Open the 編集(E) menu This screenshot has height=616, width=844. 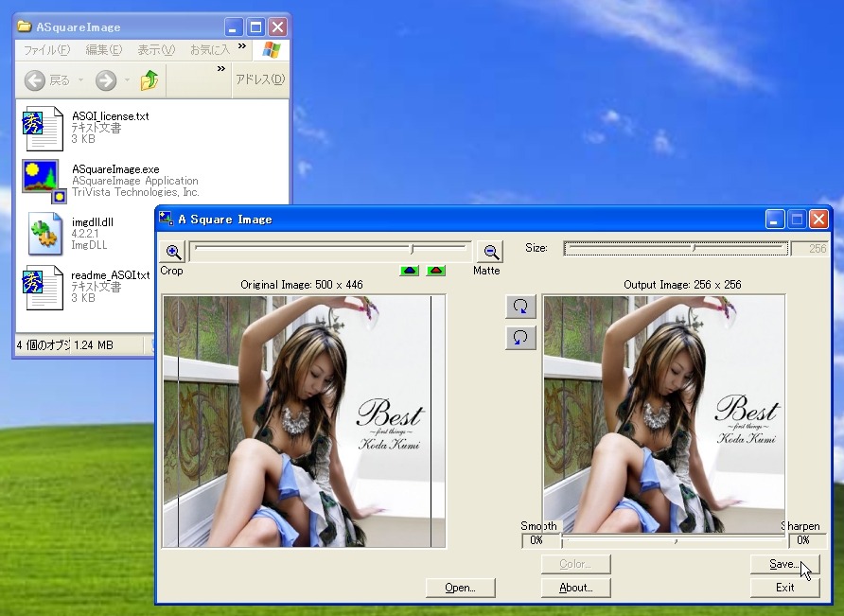(x=104, y=50)
